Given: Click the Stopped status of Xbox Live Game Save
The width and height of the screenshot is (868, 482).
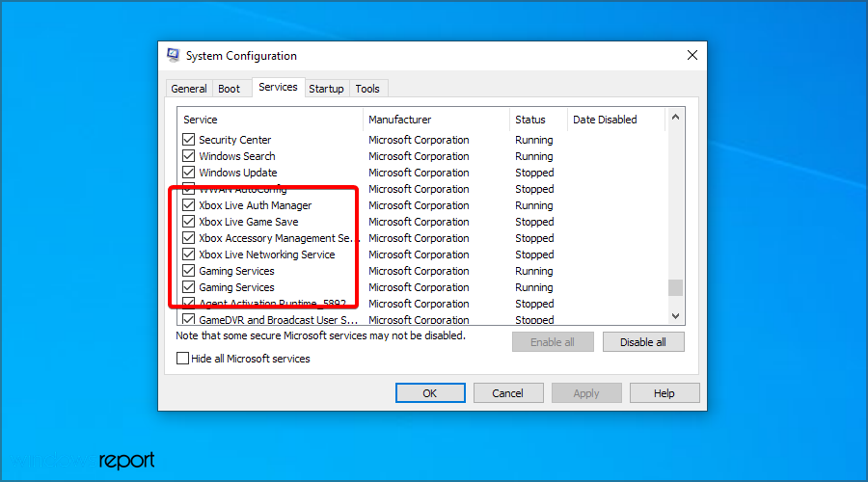Looking at the screenshot, I should point(534,222).
